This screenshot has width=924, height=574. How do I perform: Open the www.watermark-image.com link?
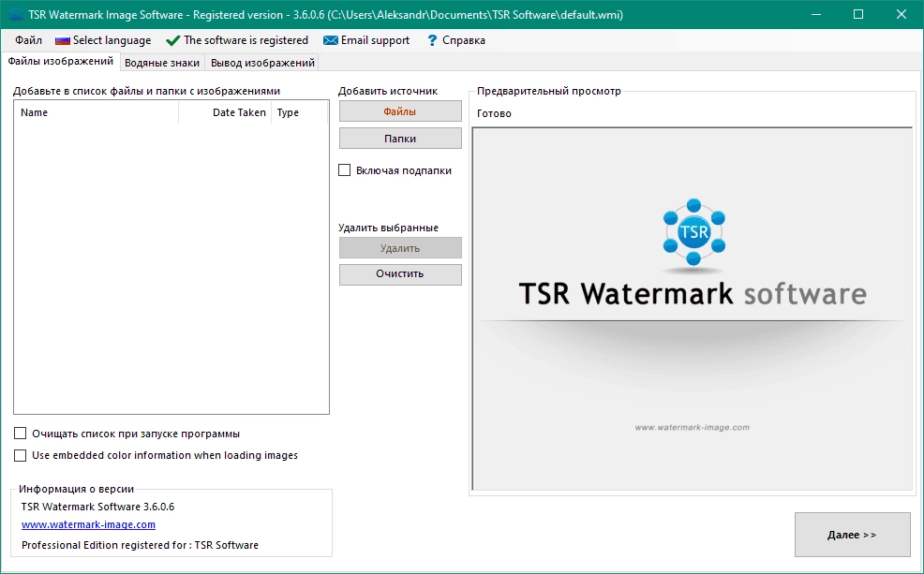tap(88, 524)
